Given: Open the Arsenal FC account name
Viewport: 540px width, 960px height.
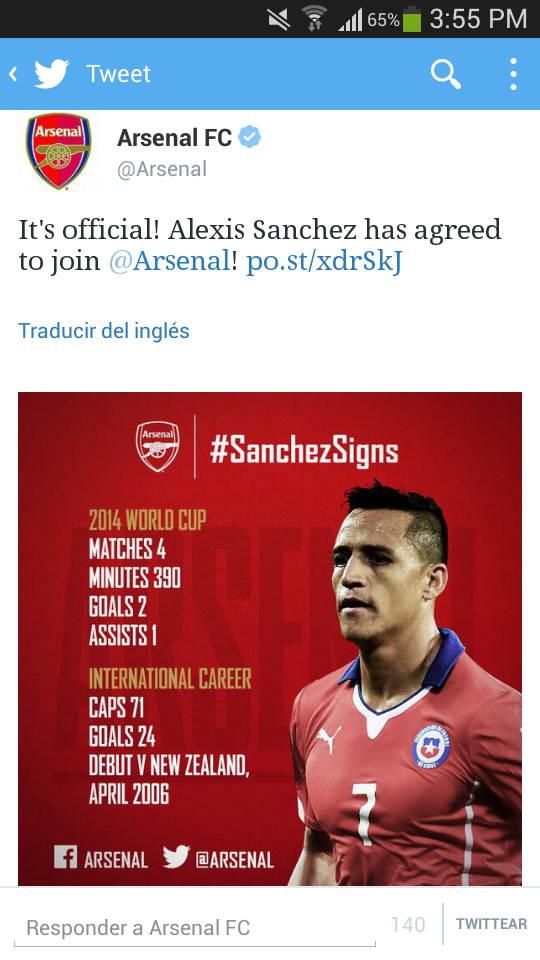Looking at the screenshot, I should [174, 138].
